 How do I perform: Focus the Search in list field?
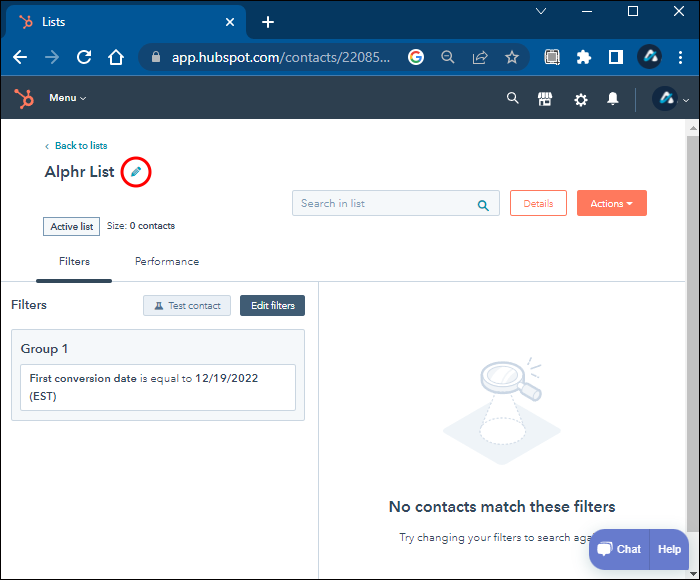pos(396,203)
